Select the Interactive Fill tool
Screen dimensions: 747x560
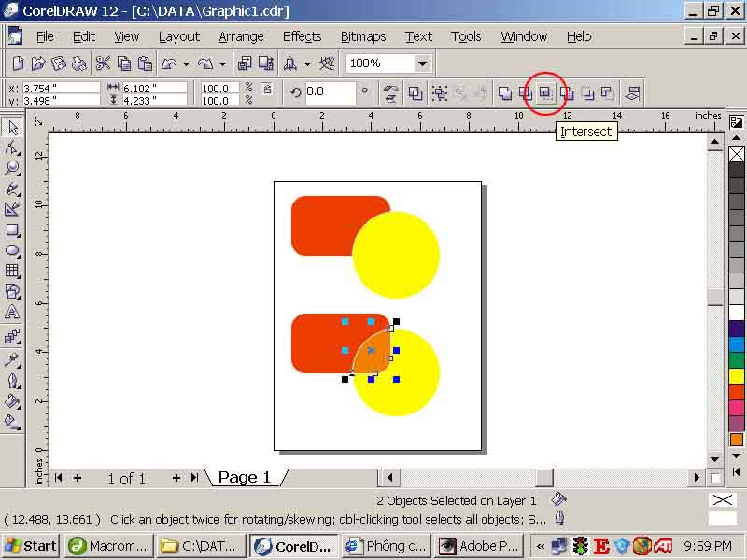point(12,422)
